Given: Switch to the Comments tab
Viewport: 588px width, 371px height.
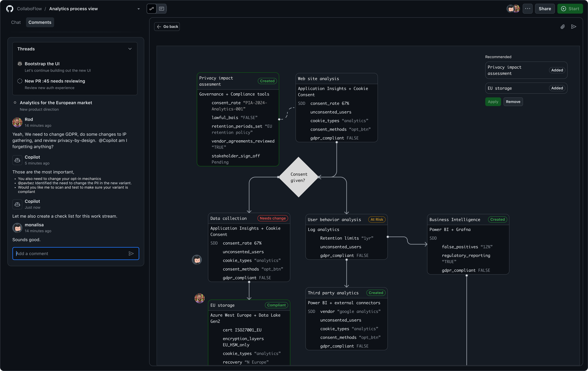Looking at the screenshot, I should click(40, 22).
